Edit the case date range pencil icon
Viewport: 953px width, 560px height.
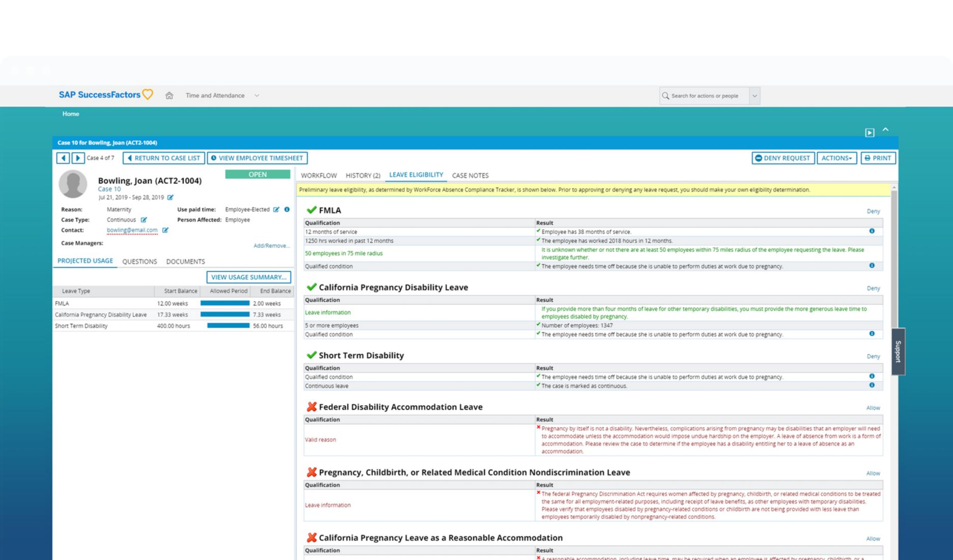[x=171, y=198]
